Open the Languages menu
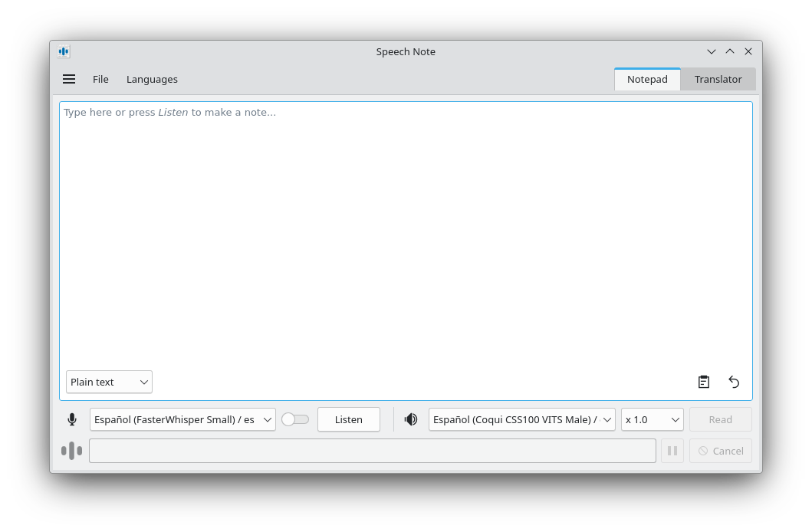This screenshot has width=812, height=532. (152, 79)
